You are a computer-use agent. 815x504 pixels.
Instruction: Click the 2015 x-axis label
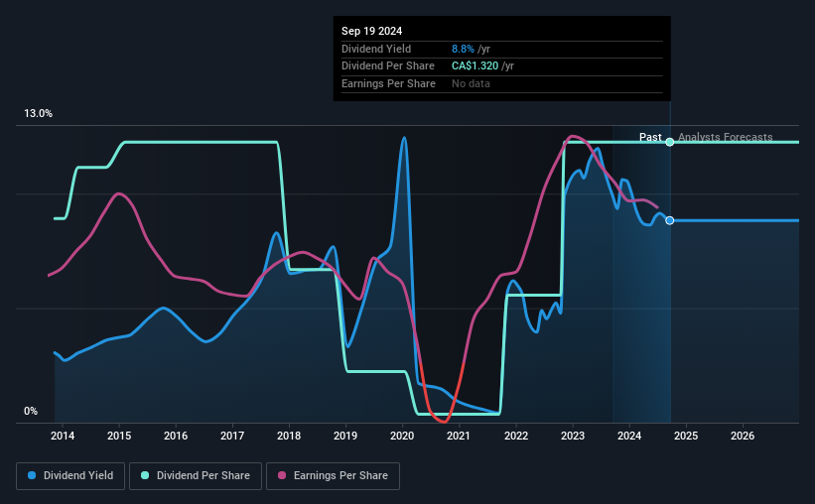pos(119,436)
